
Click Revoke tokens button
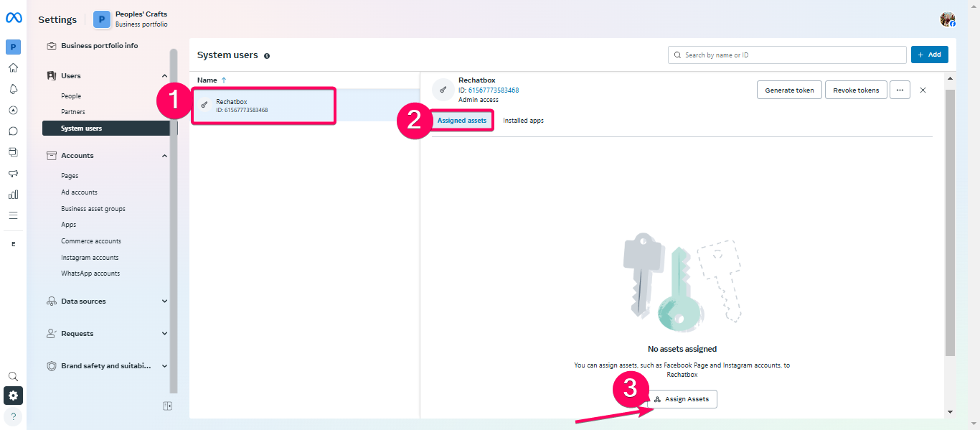point(857,90)
